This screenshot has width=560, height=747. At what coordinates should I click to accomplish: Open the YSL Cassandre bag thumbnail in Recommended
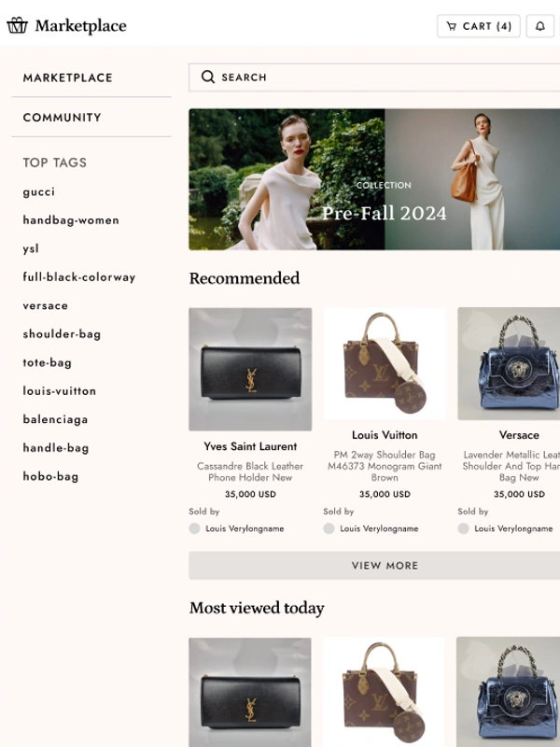coord(250,369)
